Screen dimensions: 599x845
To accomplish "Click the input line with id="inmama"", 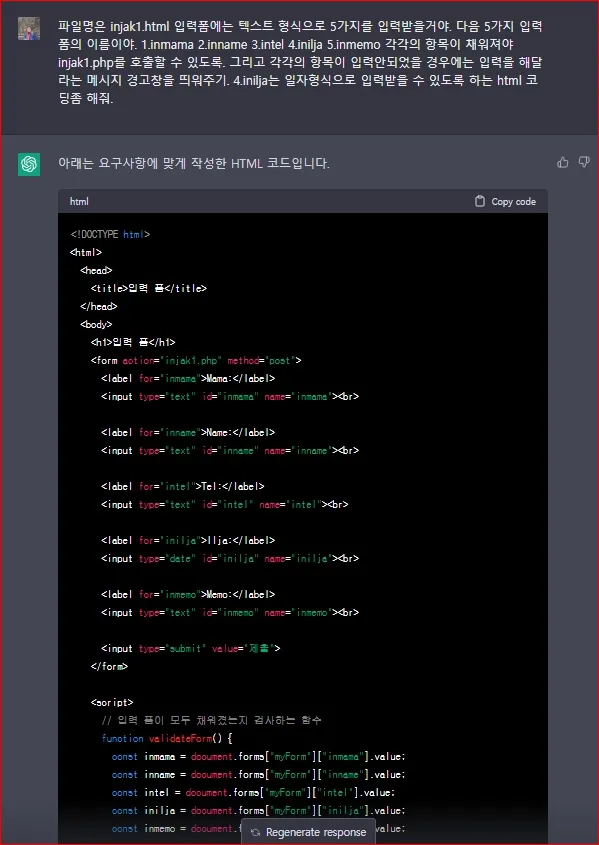I will pos(230,397).
